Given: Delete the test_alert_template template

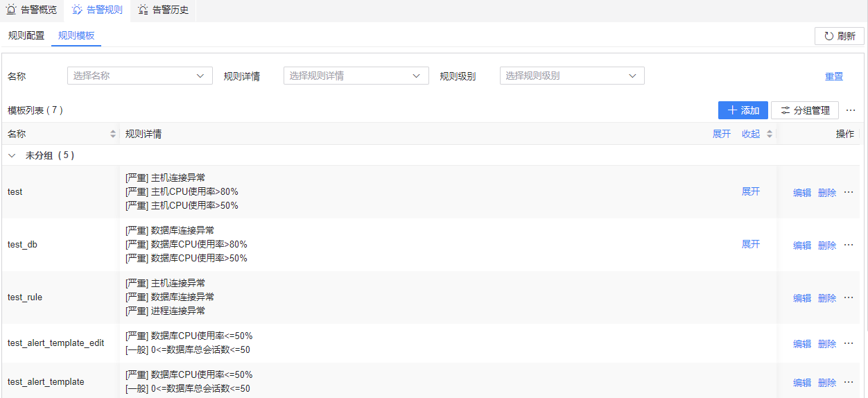Looking at the screenshot, I should tap(827, 383).
